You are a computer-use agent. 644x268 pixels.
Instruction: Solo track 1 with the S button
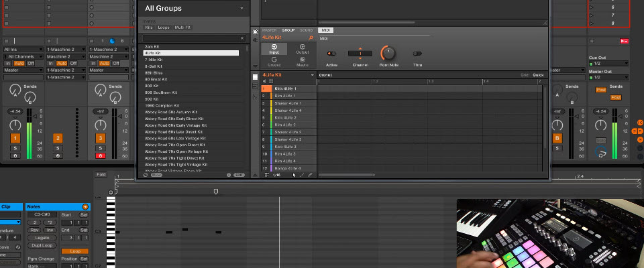pyautogui.click(x=15, y=147)
